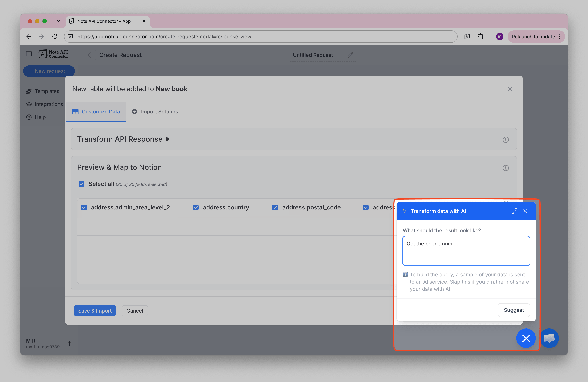
Task: Click the Cancel button
Action: point(135,311)
